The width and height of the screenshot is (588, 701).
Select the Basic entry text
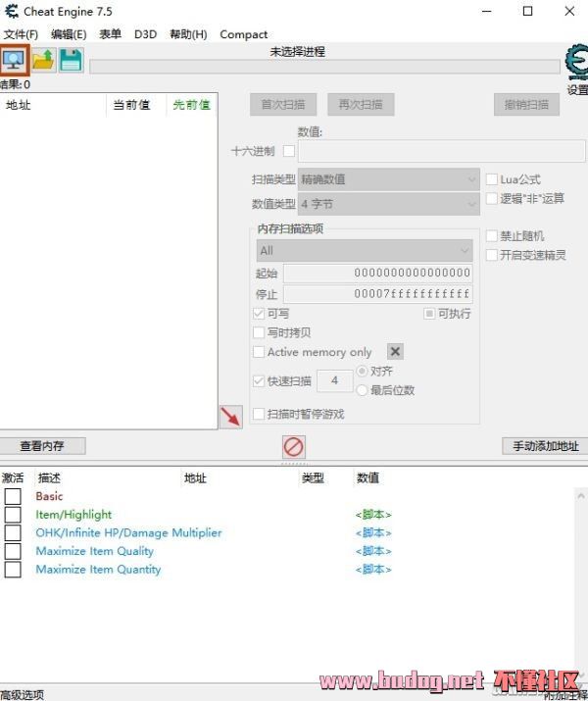click(x=49, y=496)
